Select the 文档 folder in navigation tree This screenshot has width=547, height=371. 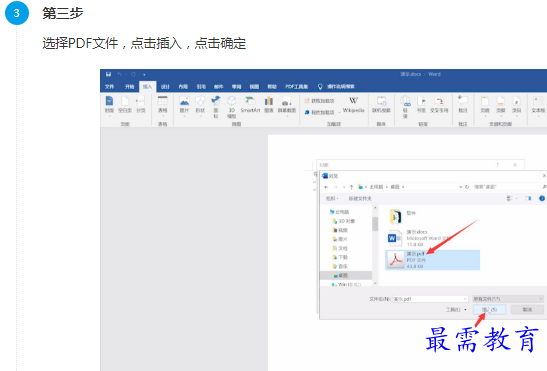340,248
